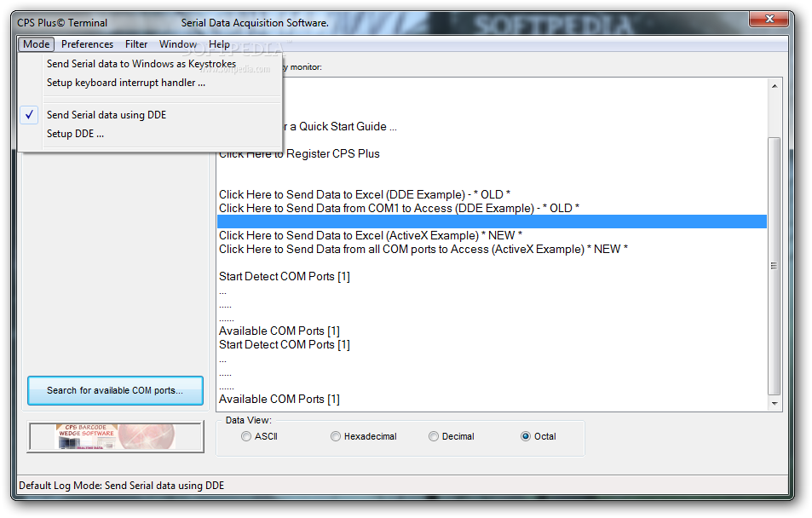This screenshot has width=812, height=518.
Task: Click the scrollbar down arrow
Action: point(775,404)
